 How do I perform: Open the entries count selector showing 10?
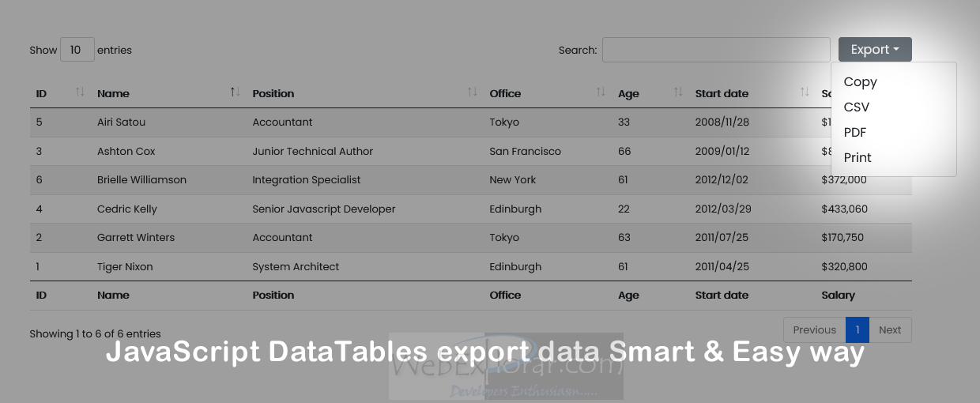click(x=77, y=50)
